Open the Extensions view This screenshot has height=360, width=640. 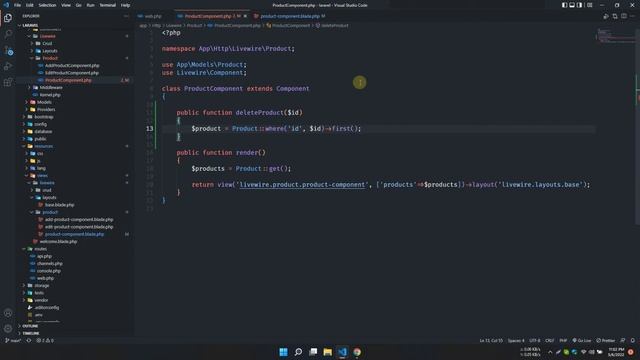(x=8, y=82)
